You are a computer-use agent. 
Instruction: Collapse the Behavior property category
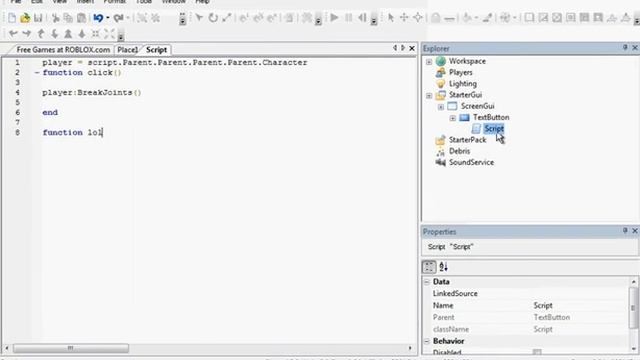[x=427, y=341]
